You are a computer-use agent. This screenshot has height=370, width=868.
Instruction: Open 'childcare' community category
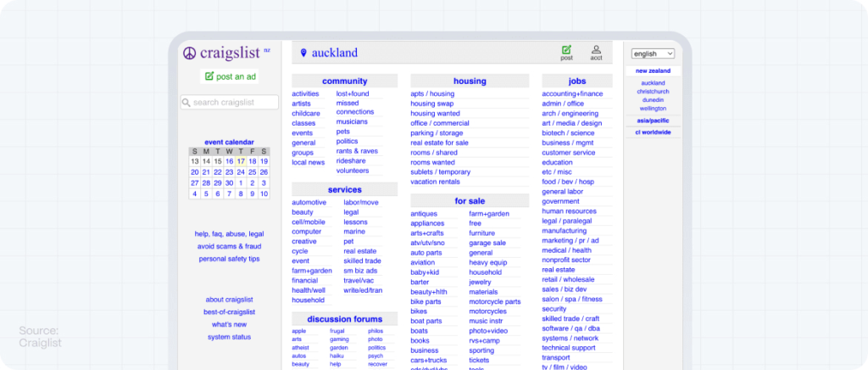coord(306,114)
